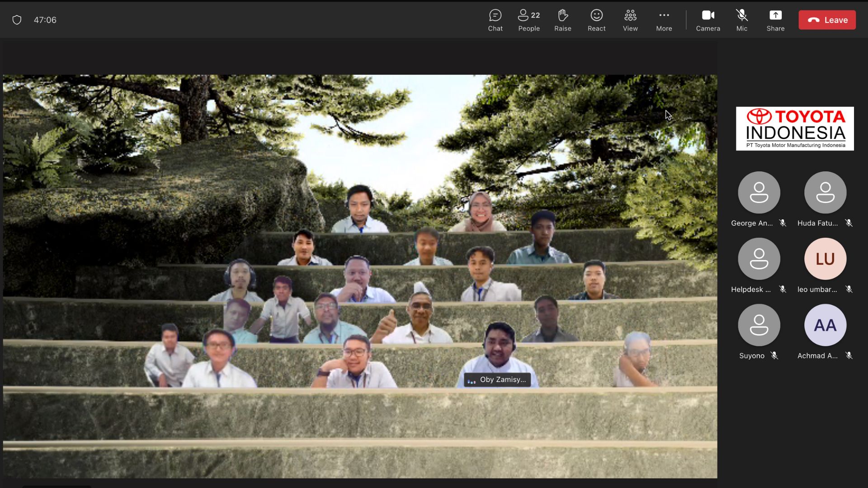Click the 47:06 meeting timer
Image resolution: width=868 pixels, height=488 pixels.
[x=45, y=20]
